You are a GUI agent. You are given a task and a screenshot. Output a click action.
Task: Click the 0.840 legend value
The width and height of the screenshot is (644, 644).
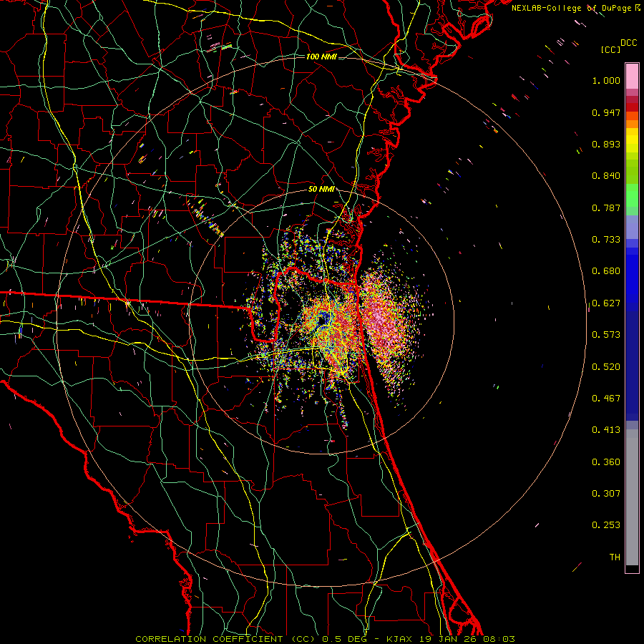(606, 176)
